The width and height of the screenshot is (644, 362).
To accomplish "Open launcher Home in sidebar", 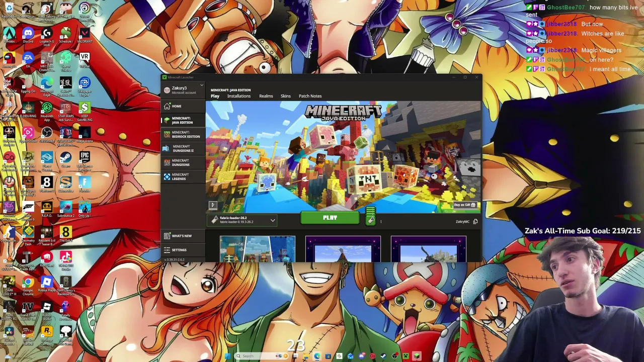I will [183, 106].
